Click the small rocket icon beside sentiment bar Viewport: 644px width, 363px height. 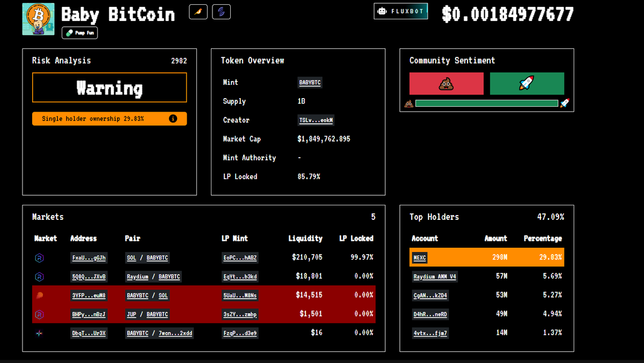click(x=565, y=103)
